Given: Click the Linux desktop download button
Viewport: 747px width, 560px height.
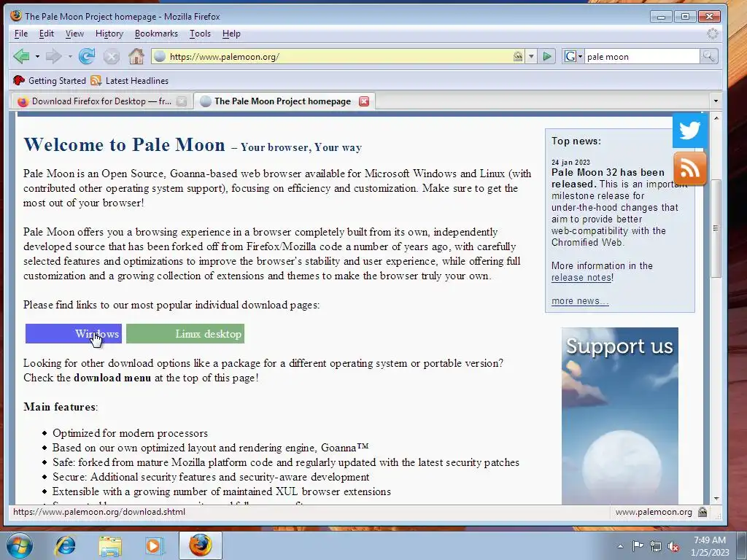Looking at the screenshot, I should point(185,334).
